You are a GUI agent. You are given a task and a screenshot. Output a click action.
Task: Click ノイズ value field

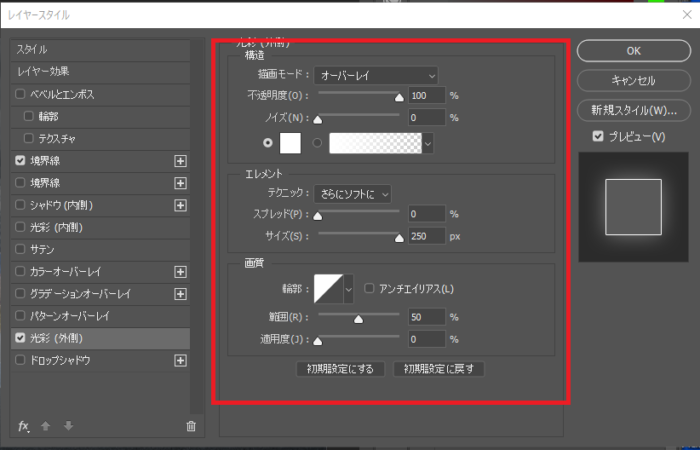tap(427, 118)
